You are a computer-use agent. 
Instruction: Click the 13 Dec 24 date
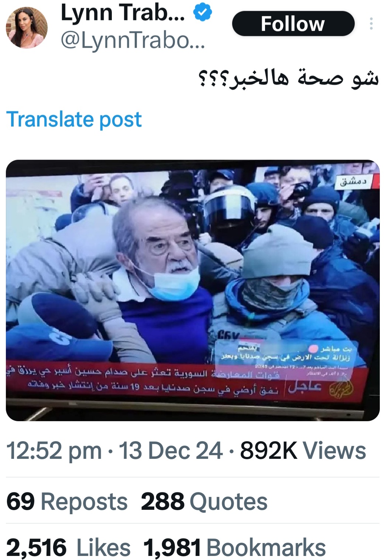pos(171,451)
